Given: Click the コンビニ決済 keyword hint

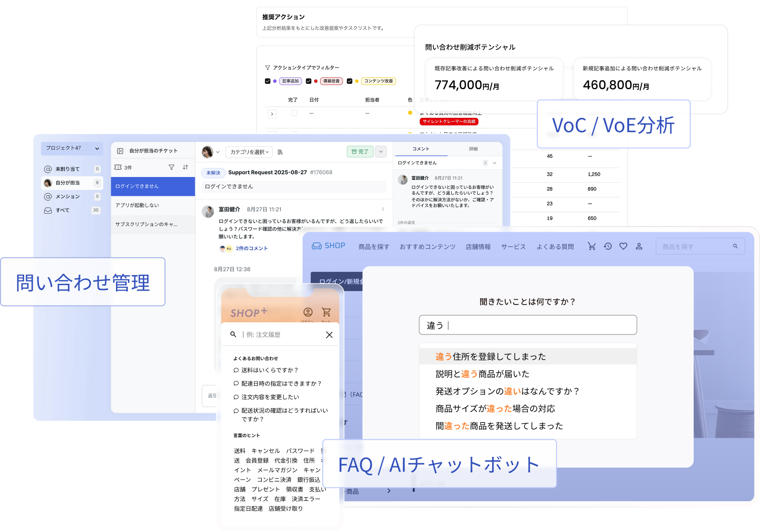Looking at the screenshot, I should [274, 480].
